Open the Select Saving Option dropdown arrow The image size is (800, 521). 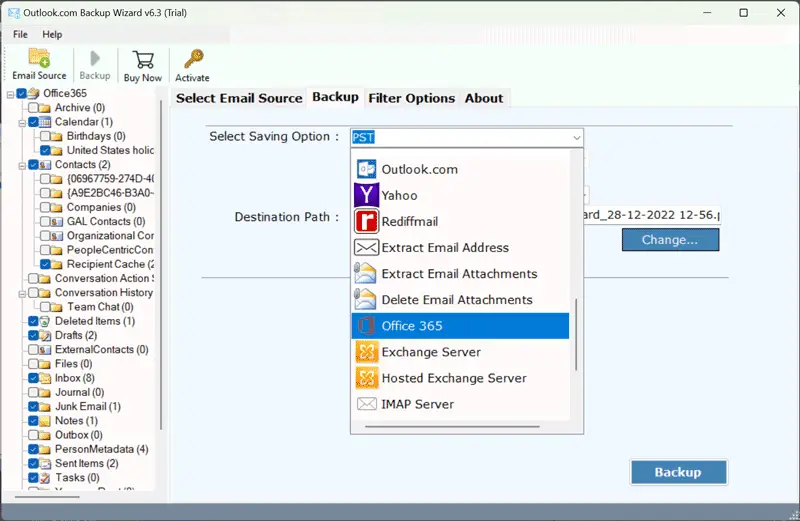576,137
